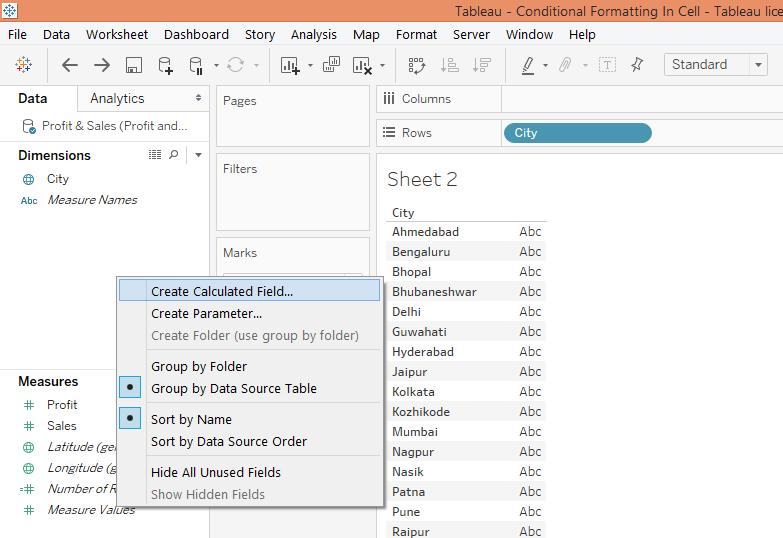The image size is (783, 538).
Task: Choose Sort by Data Source Order
Action: coord(229,442)
